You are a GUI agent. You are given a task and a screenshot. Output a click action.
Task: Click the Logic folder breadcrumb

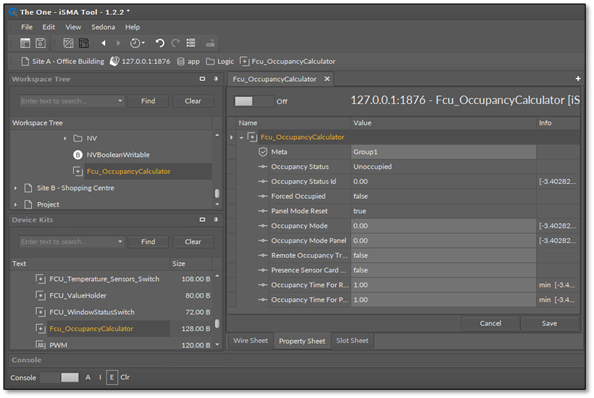220,61
